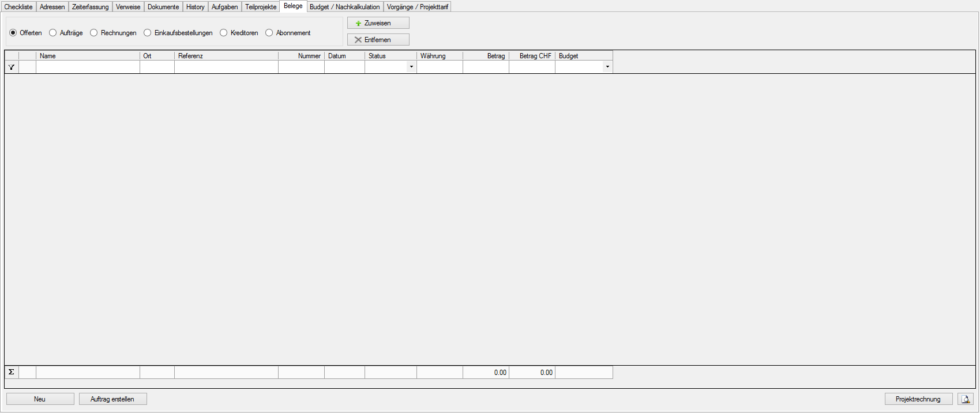The width and height of the screenshot is (980, 413).
Task: Click the Neu button
Action: pyautogui.click(x=40, y=399)
